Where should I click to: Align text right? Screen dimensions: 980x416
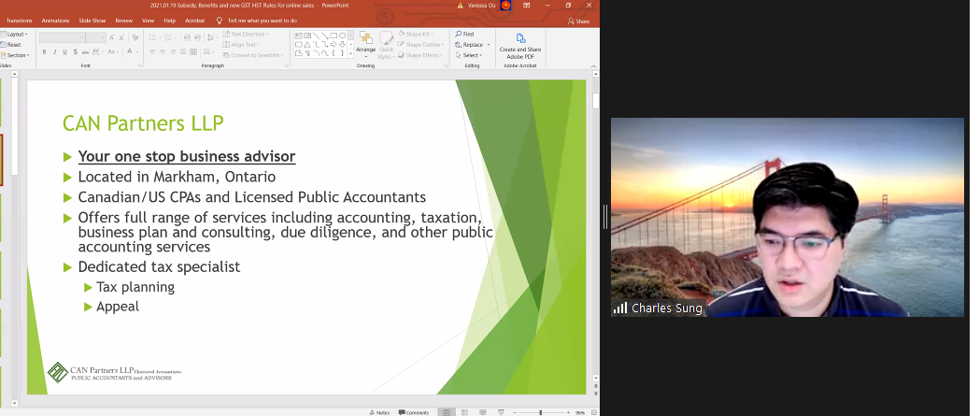[x=173, y=52]
